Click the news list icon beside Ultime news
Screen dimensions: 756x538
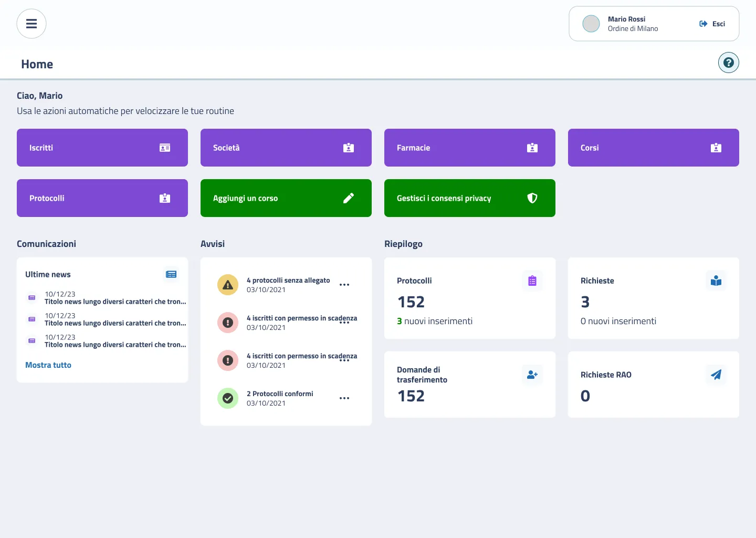[x=171, y=274]
